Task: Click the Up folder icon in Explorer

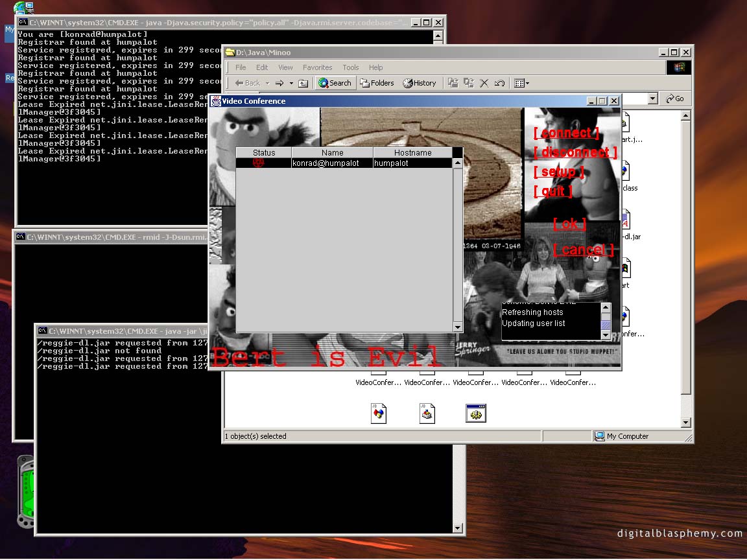Action: point(303,84)
